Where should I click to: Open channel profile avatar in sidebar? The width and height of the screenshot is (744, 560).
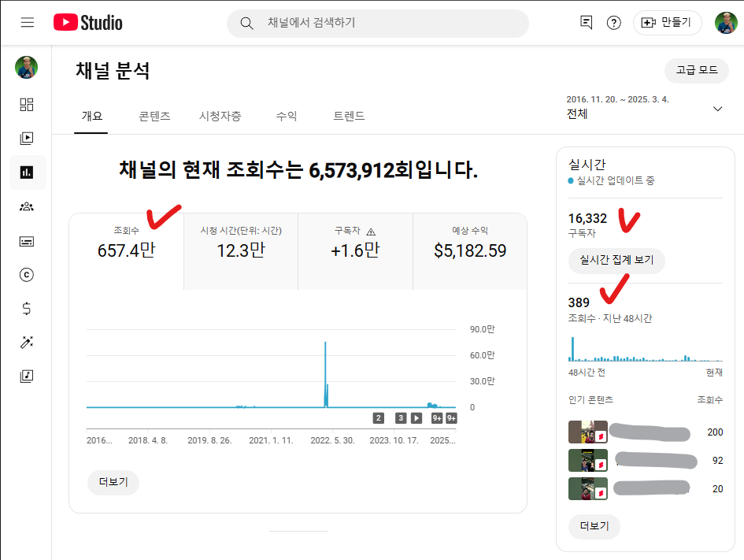tap(27, 67)
